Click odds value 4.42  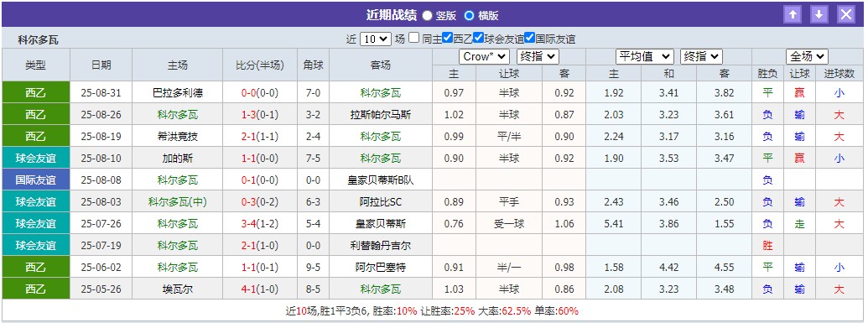(x=668, y=267)
